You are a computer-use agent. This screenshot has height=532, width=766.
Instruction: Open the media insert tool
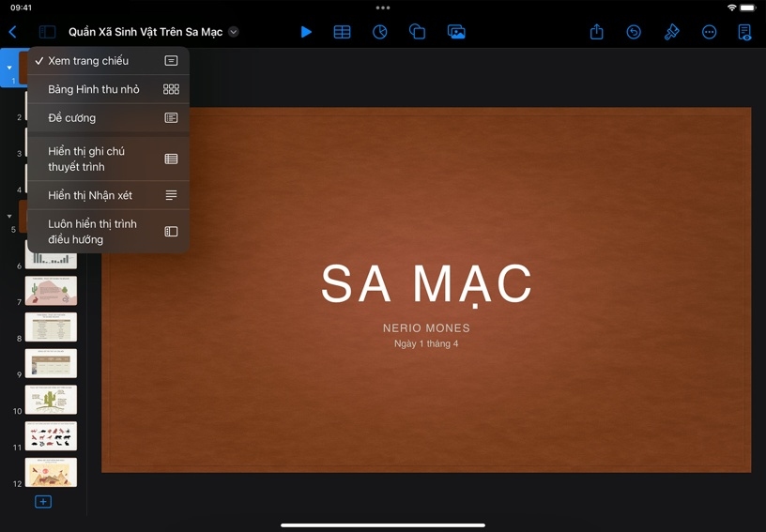point(456,32)
